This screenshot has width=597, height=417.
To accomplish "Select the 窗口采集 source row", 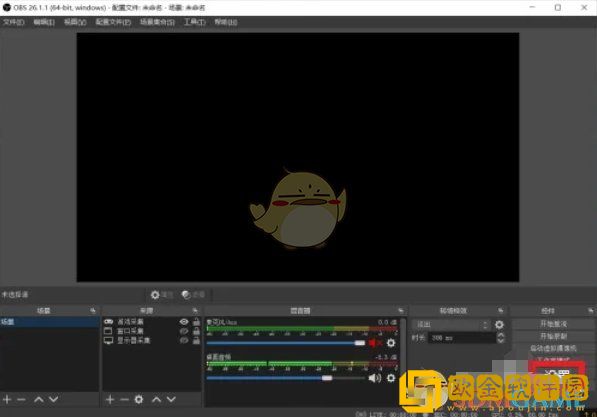I will (152, 331).
